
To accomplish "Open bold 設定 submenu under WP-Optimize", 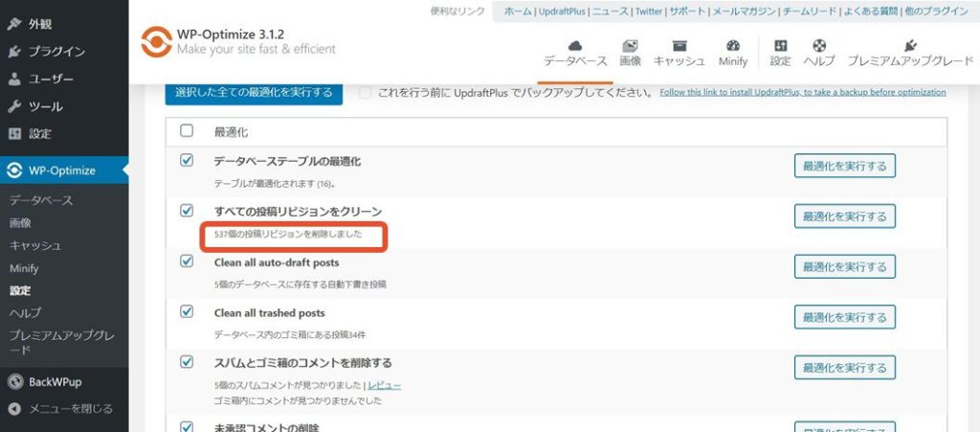I will (x=20, y=290).
